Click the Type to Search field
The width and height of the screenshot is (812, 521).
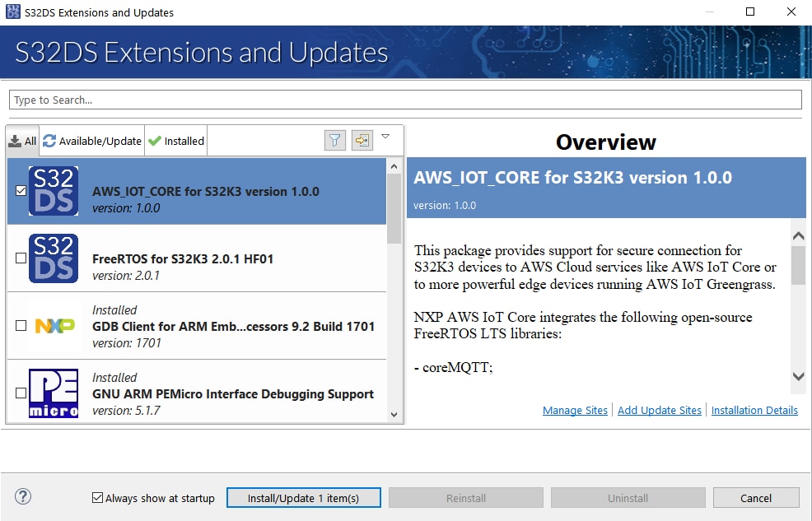(405, 100)
